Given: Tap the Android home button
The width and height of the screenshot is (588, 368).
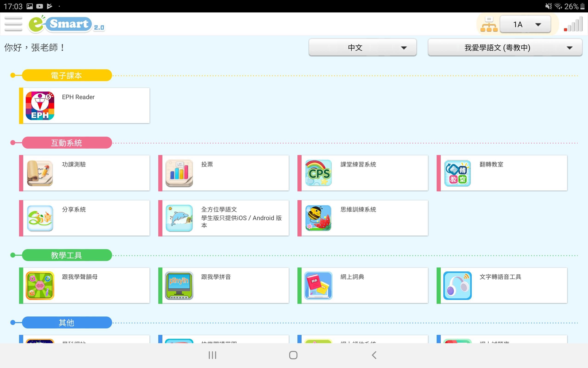Looking at the screenshot, I should tap(293, 355).
